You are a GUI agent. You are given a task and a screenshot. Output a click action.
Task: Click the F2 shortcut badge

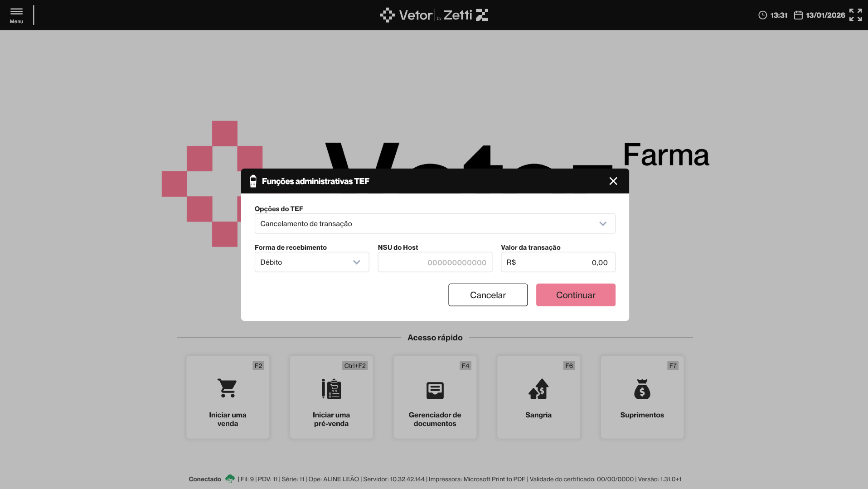coord(258,366)
